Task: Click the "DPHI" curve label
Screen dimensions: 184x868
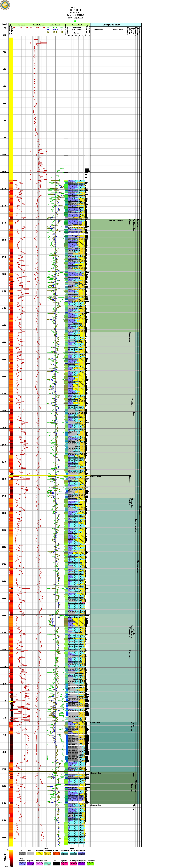Action: click(x=55, y=32)
